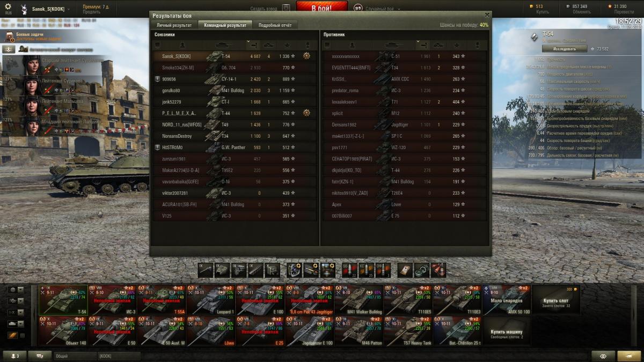Select ally row NonsansDestroy
644x362 pixels.
pos(235,136)
